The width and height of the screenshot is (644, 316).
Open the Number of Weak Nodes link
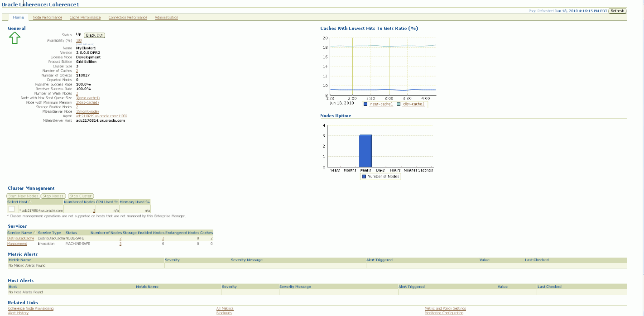click(x=77, y=94)
